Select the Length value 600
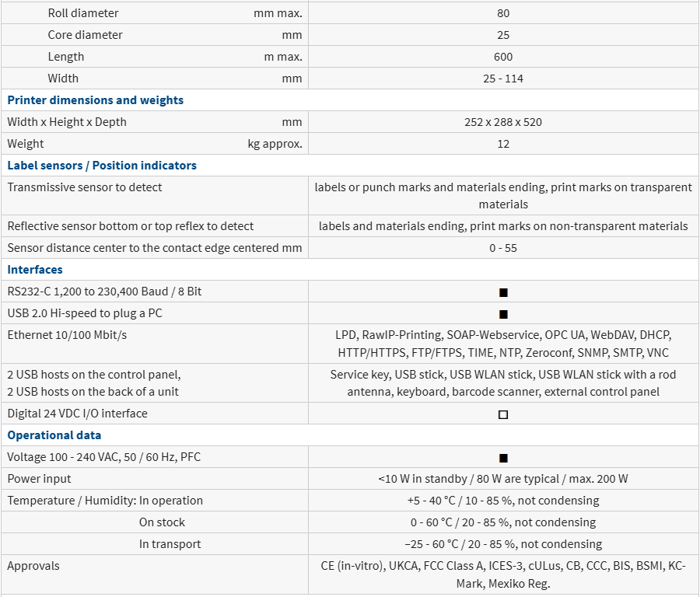700x597 pixels. click(x=503, y=57)
